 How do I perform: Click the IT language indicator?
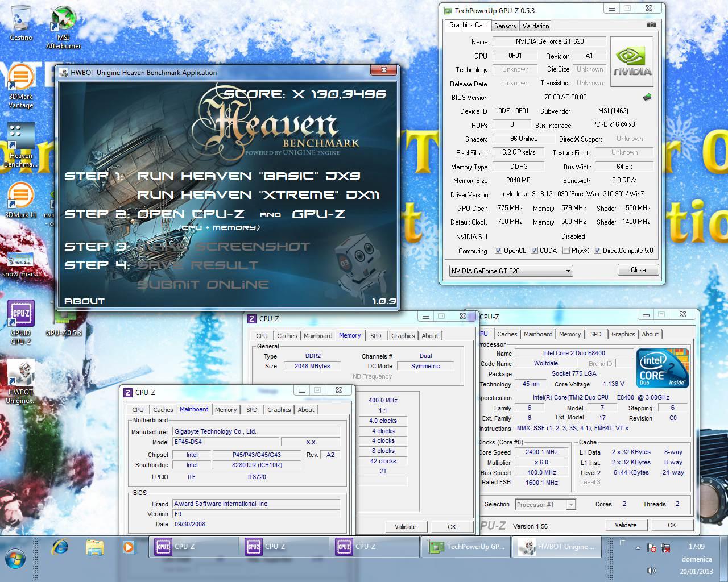pos(622,543)
